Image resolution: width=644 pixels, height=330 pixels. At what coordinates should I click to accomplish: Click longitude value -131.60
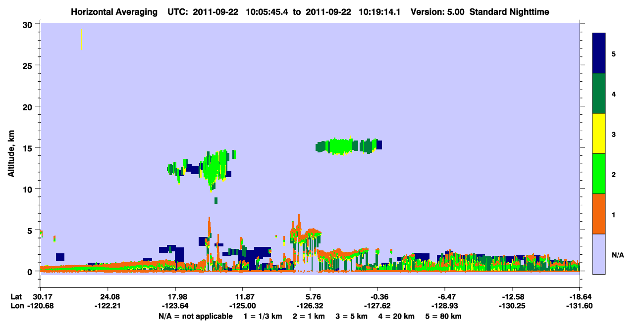[580, 306]
